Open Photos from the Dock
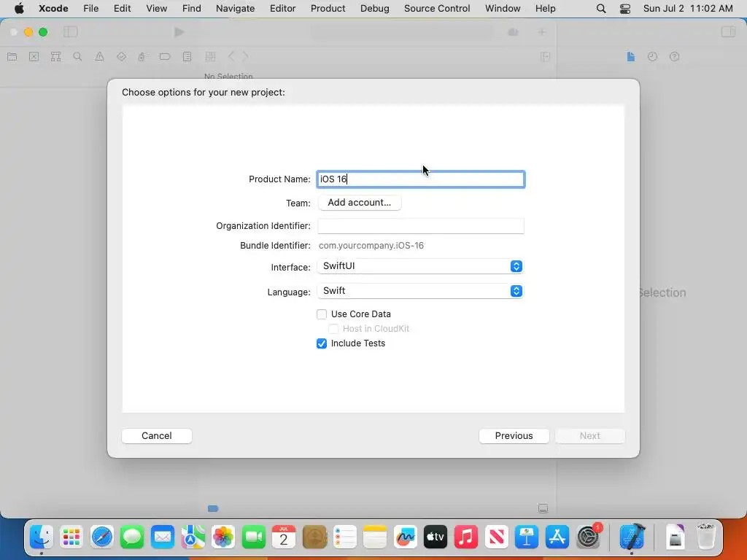This screenshot has height=560, width=747. (x=223, y=537)
